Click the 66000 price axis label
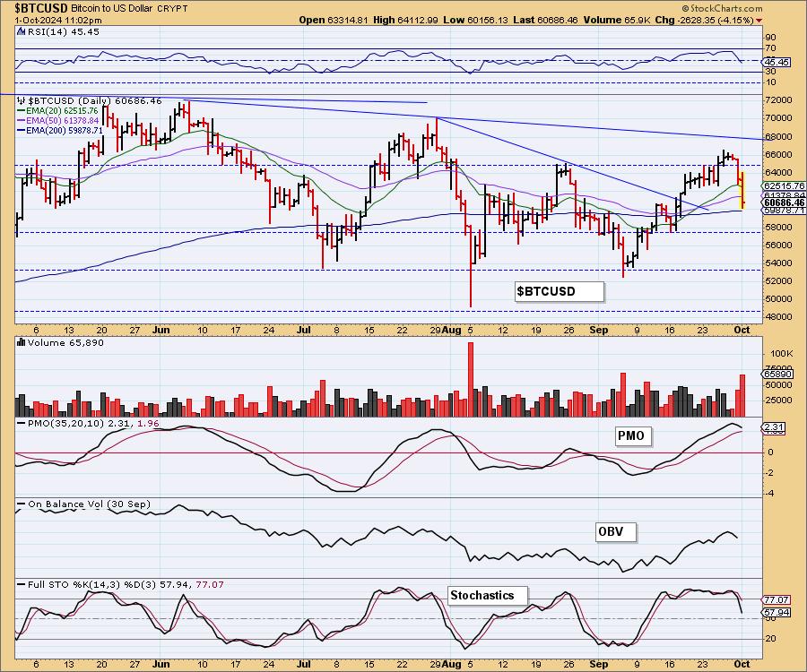 [779, 154]
